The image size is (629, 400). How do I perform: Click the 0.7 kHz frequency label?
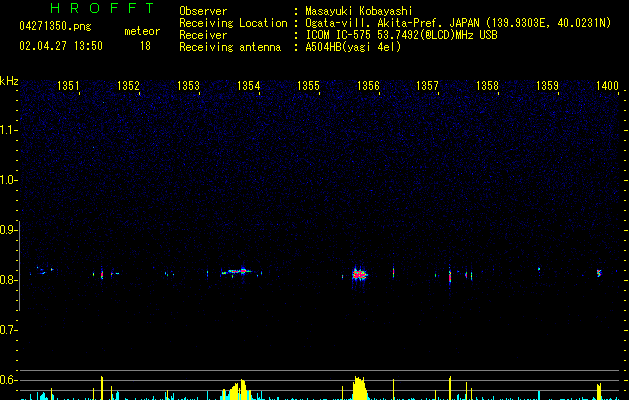8,330
